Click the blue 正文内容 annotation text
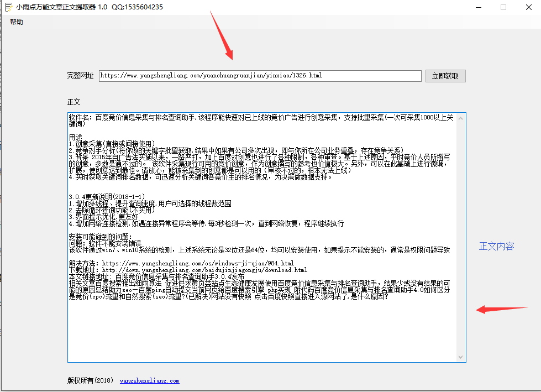Viewport: 541px width, 392px height. coord(496,246)
